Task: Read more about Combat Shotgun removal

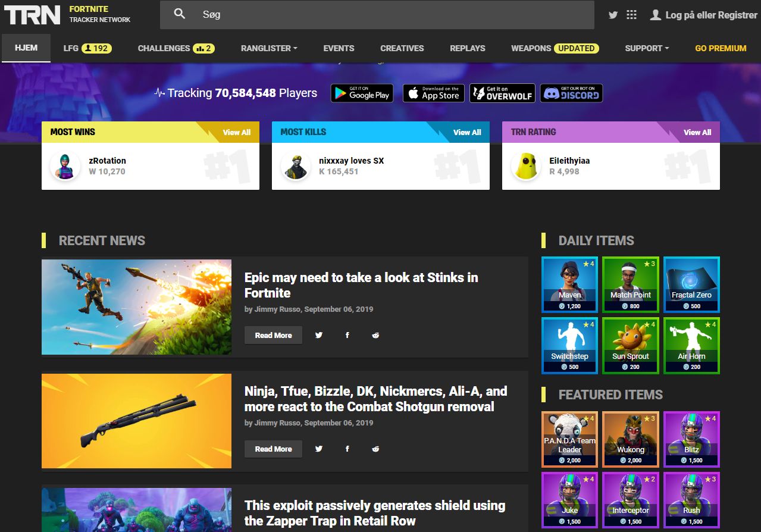Action: (x=273, y=449)
